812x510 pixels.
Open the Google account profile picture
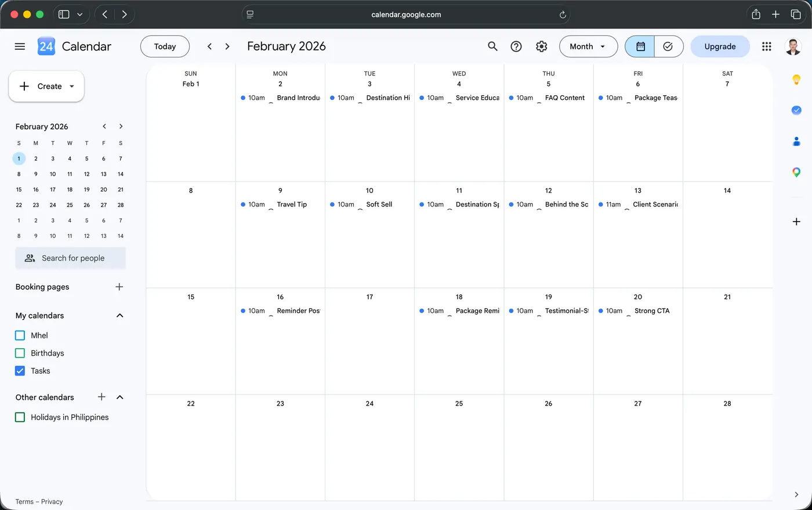[793, 46]
